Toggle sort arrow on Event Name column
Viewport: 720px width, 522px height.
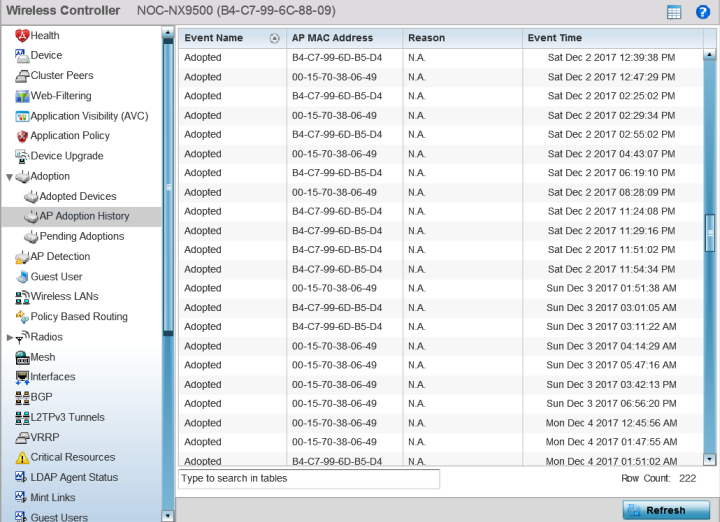274,39
